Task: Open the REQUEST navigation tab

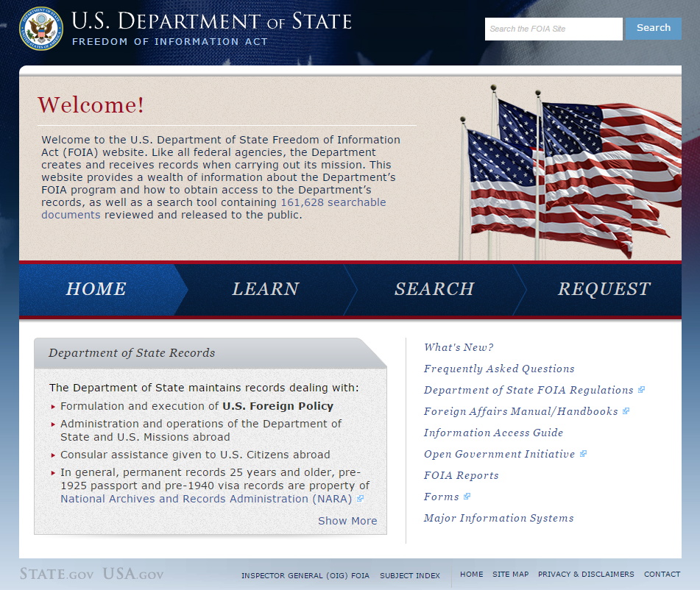Action: tap(604, 289)
